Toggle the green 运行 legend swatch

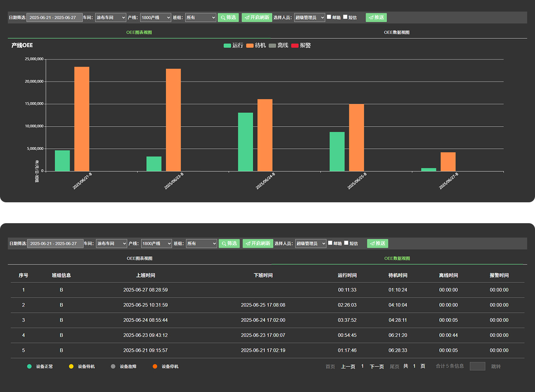coord(227,46)
